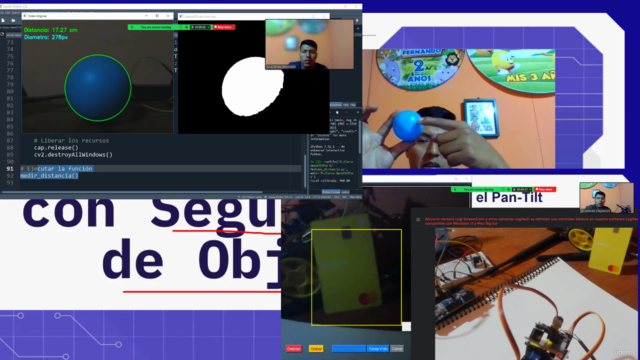Viewport: 640px width, 360px height.
Task: Click the 'cap.release()' code line
Action: 56,147
